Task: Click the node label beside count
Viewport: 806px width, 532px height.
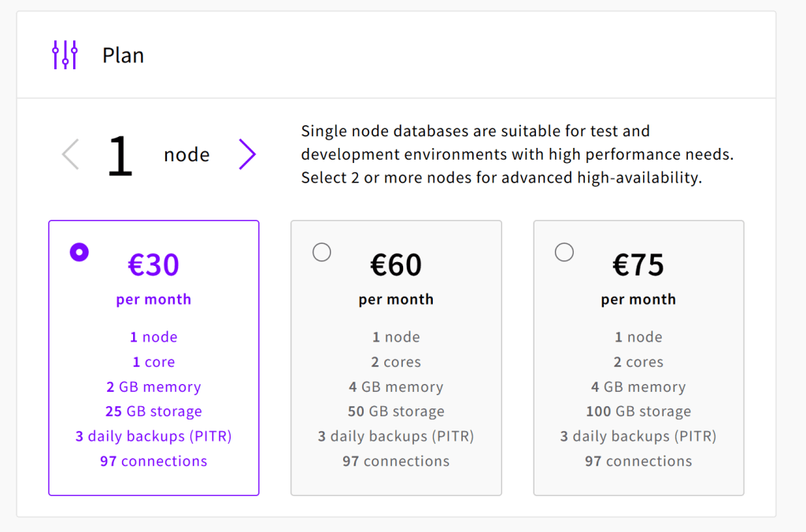Action: [187, 155]
